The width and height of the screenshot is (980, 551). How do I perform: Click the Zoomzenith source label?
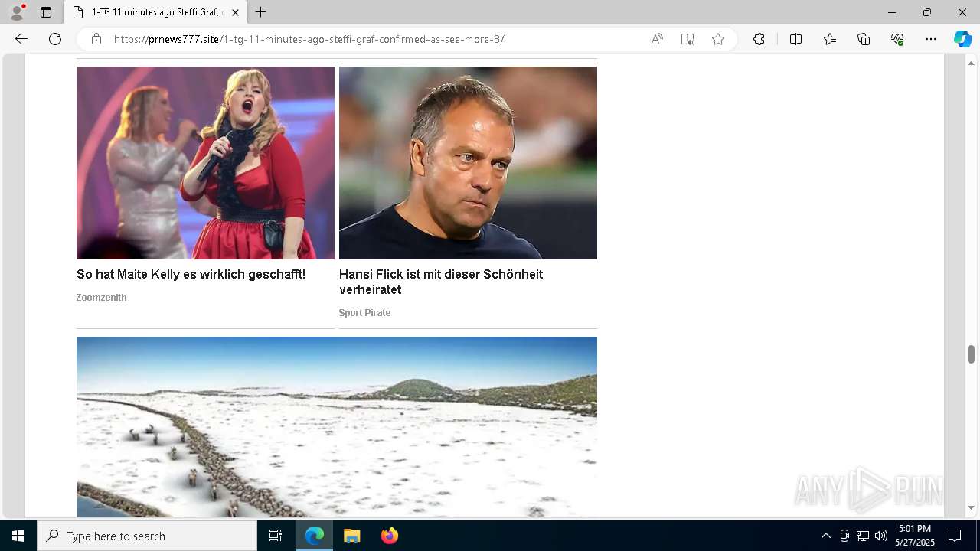click(x=101, y=298)
